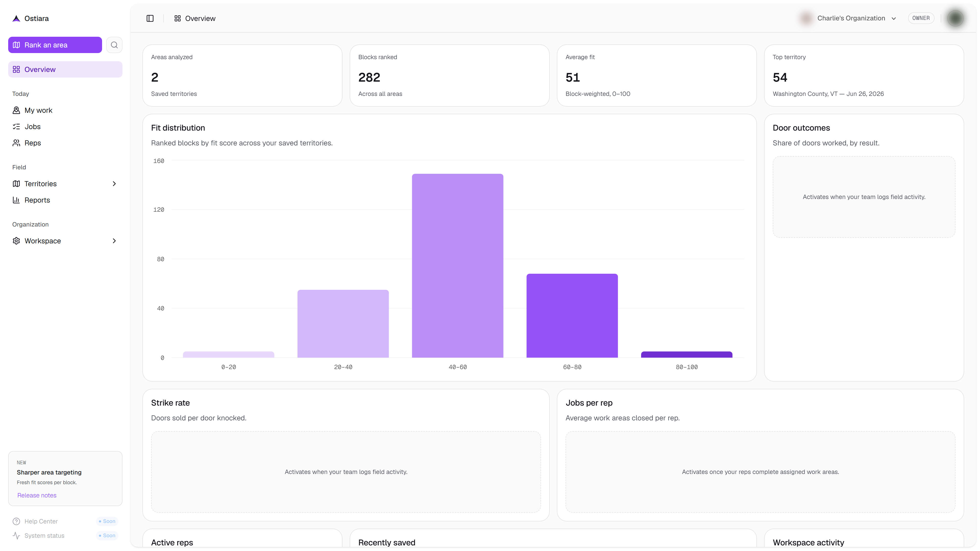This screenshot has height=551, width=980.
Task: Open the Reps page
Action: pyautogui.click(x=65, y=143)
